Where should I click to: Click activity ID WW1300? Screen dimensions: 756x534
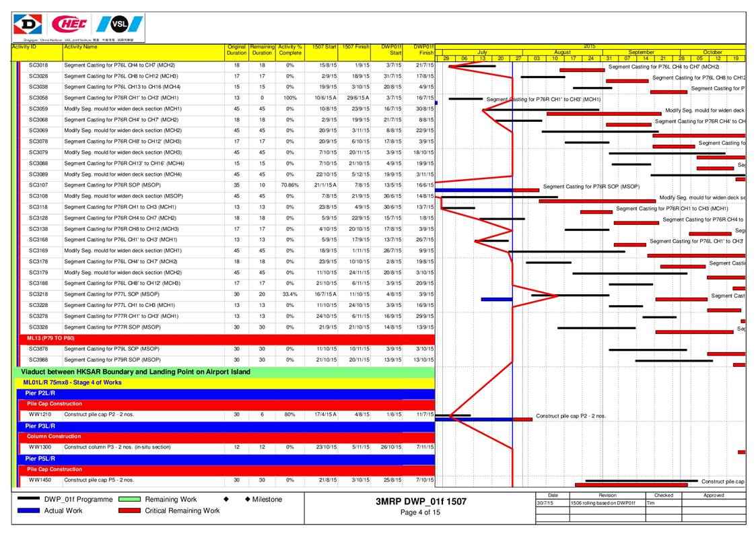point(40,447)
